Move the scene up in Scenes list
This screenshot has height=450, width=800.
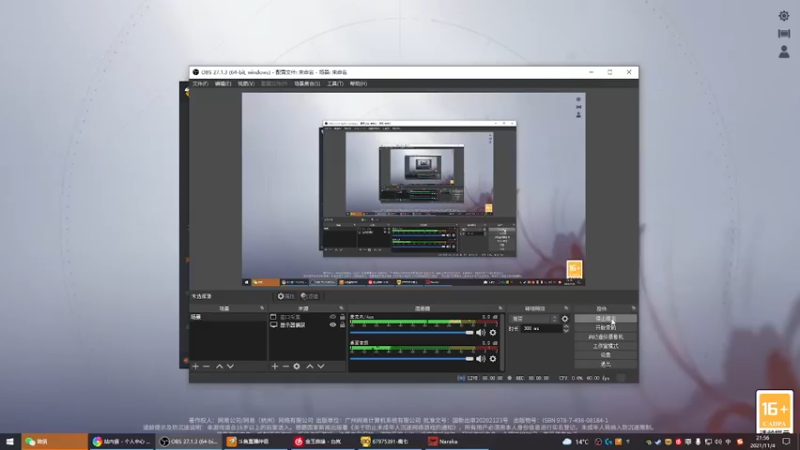[219, 366]
